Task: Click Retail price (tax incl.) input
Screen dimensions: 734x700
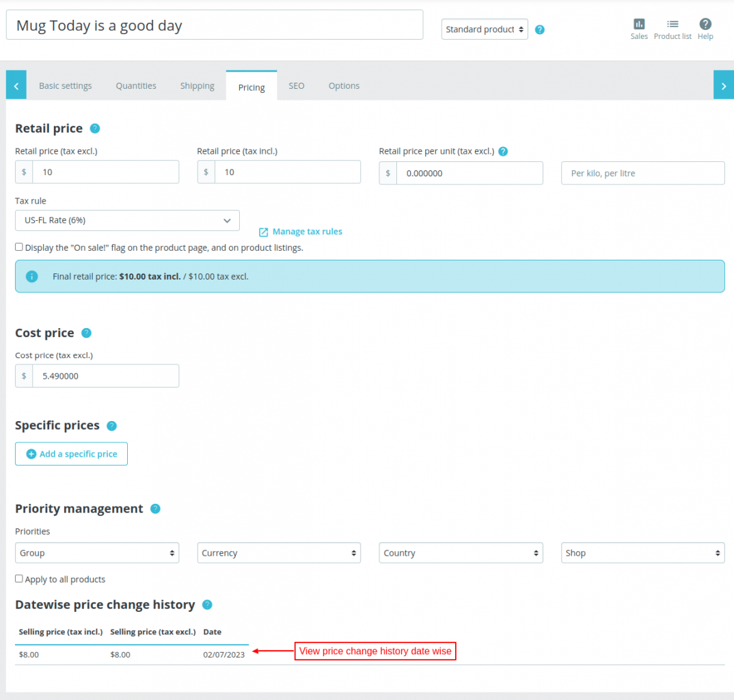Action: tap(288, 172)
